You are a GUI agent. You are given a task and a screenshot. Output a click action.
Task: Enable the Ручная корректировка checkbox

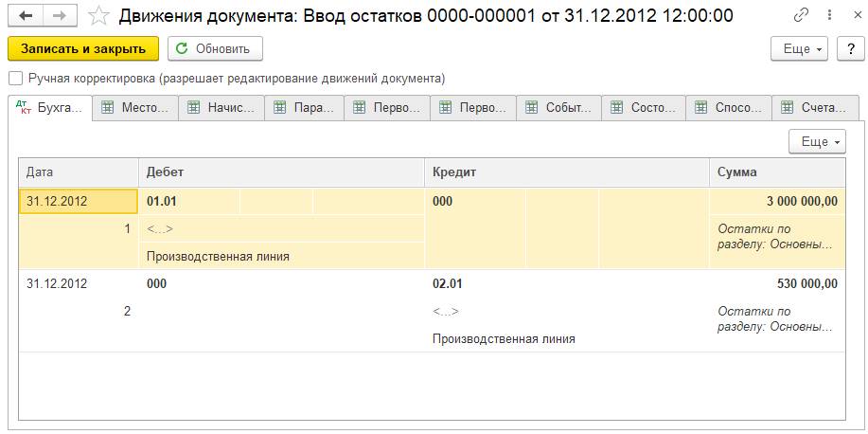coord(15,79)
